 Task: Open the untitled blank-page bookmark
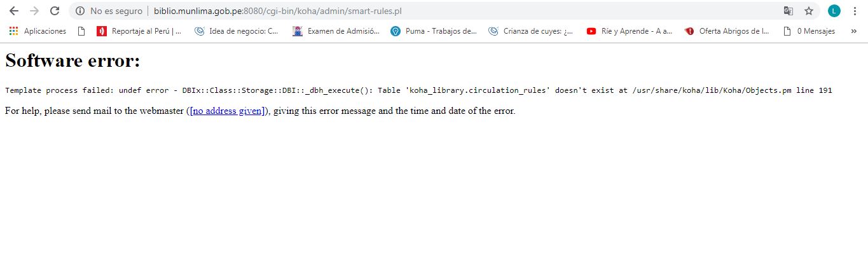(x=81, y=31)
